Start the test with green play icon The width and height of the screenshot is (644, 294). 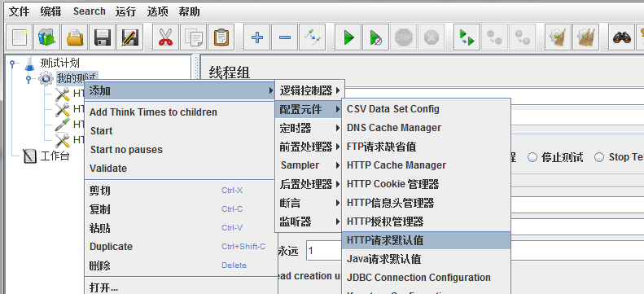pyautogui.click(x=348, y=37)
